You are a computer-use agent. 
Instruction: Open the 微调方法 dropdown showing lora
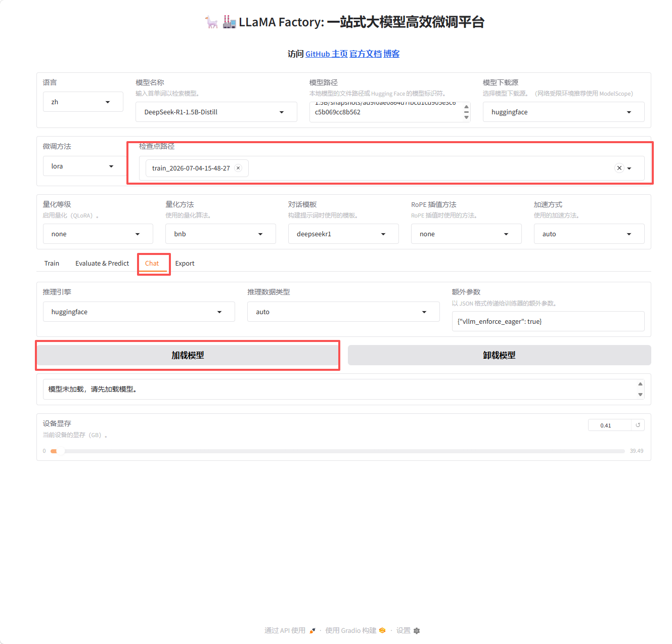tap(84, 166)
